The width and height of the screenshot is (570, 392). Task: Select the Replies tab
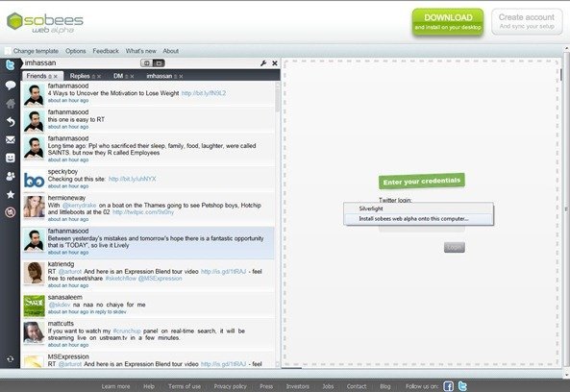[x=80, y=76]
